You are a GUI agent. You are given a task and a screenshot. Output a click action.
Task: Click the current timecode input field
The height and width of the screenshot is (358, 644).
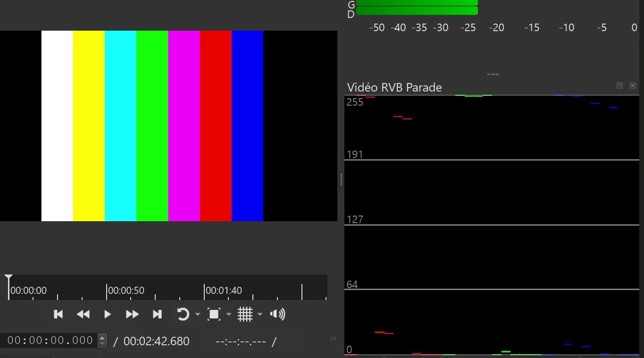click(50, 341)
